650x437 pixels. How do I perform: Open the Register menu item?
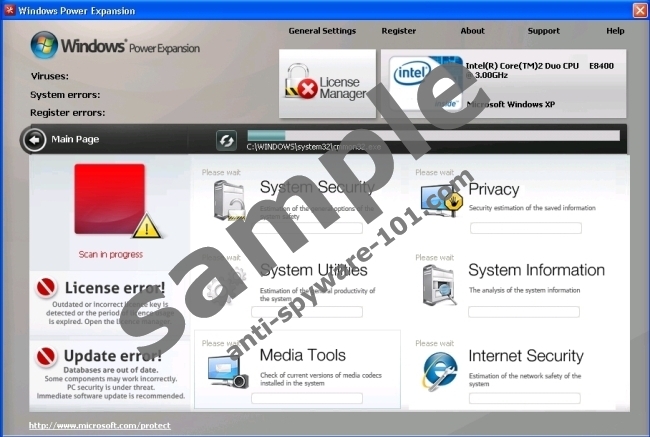[x=399, y=31]
